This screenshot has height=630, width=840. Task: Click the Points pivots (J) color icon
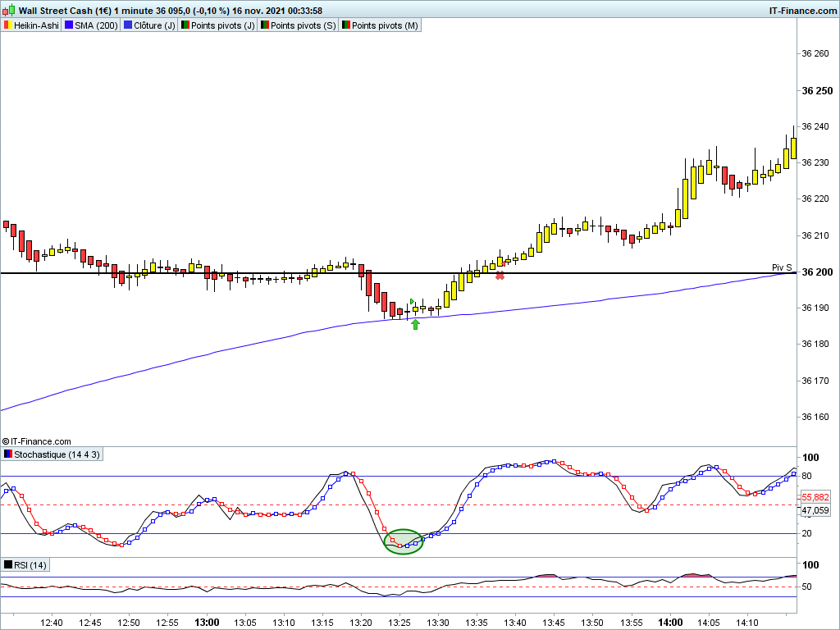pyautogui.click(x=185, y=25)
